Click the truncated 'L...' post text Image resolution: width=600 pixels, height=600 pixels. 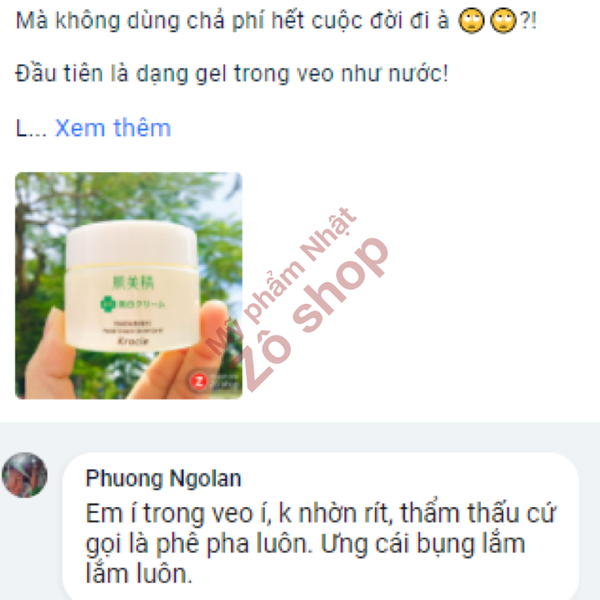(31, 128)
